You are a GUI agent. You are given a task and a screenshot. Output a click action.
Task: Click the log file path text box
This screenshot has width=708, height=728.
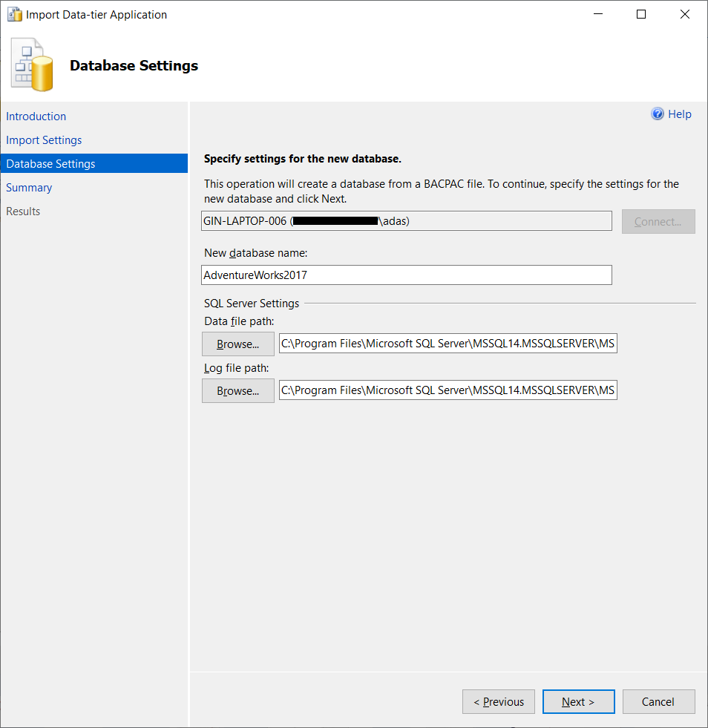(x=448, y=390)
